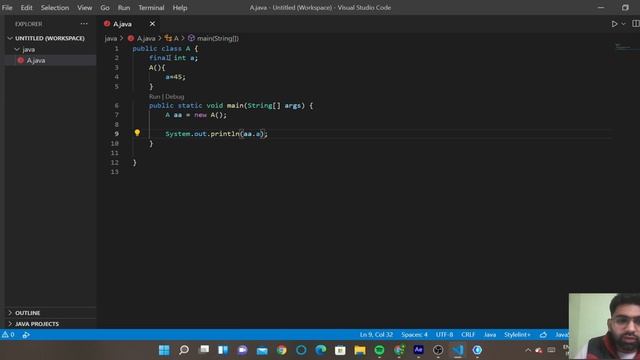Viewport: 640px width, 360px height.
Task: Open the Windows Start button
Action: point(164,350)
